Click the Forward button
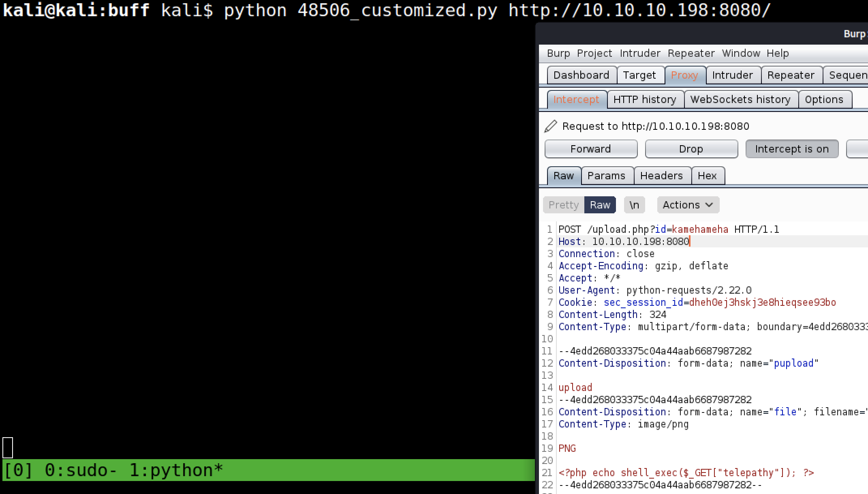The width and height of the screenshot is (868, 494). click(x=590, y=149)
